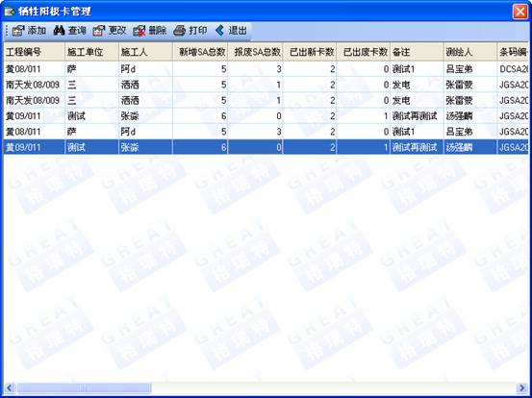Click the 备注 column header
This screenshot has height=398, width=532.
pyautogui.click(x=417, y=52)
